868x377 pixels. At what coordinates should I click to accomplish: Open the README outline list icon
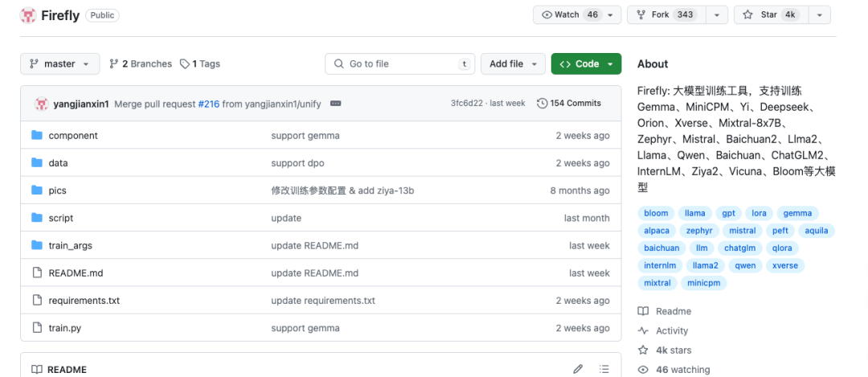pyautogui.click(x=604, y=369)
